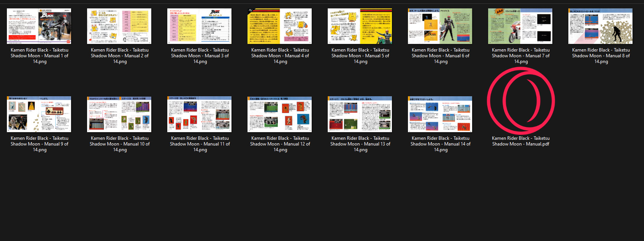
Task: Select the Manual 12 of 14 page thumbnail
Action: 280,114
